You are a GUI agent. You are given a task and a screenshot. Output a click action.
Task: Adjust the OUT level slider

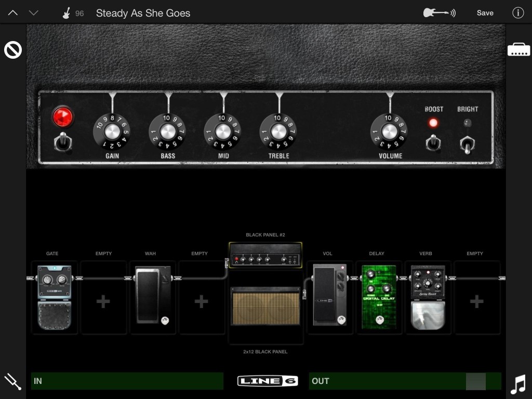tap(475, 381)
